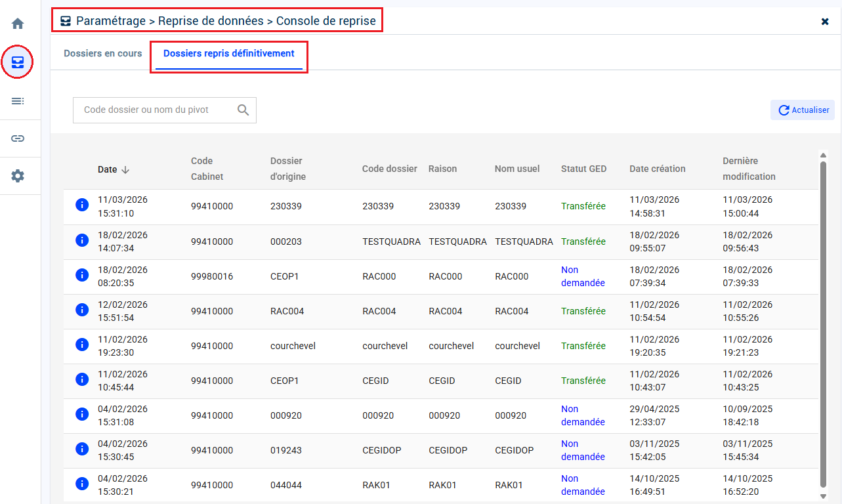
Task: Open info icon for CEGIDOP row
Action: pyautogui.click(x=82, y=449)
